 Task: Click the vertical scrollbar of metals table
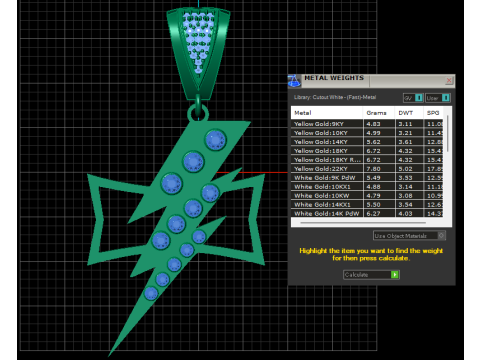pos(447,133)
